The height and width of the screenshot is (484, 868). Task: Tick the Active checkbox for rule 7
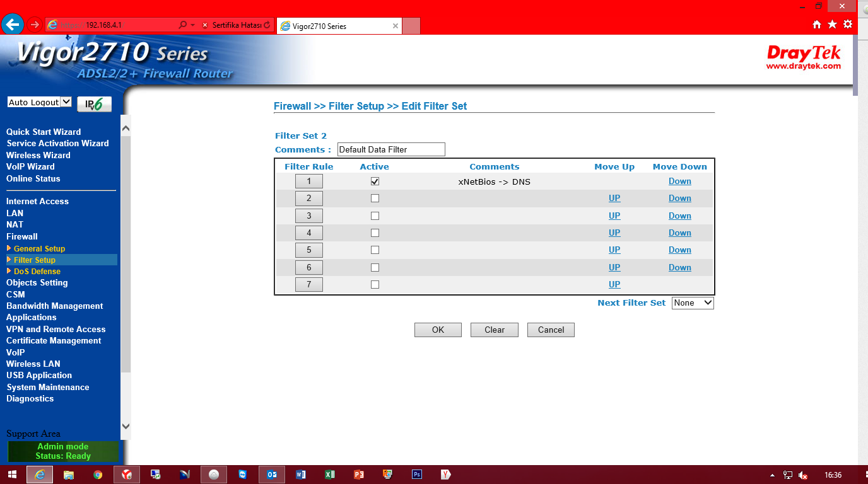pyautogui.click(x=375, y=285)
